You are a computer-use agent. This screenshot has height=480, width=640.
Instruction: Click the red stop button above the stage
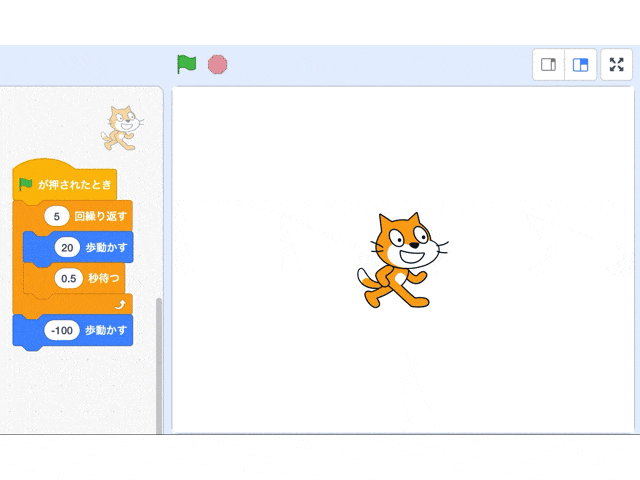point(218,64)
